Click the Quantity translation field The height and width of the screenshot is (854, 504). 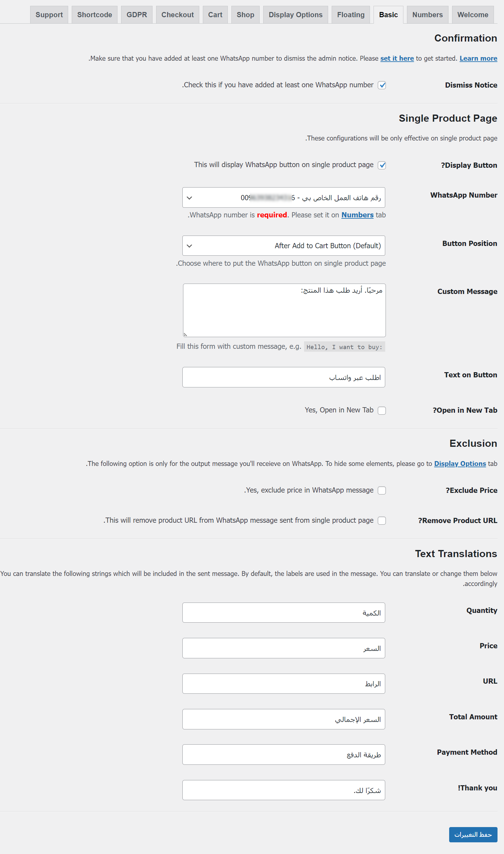(284, 613)
